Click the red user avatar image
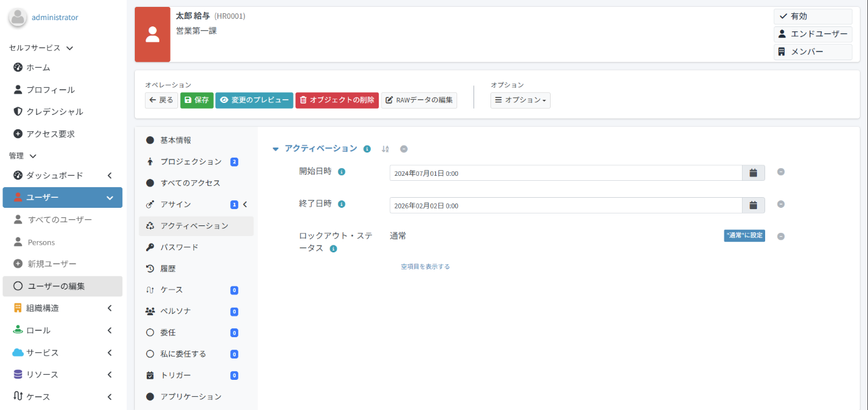The width and height of the screenshot is (868, 410). tap(152, 35)
